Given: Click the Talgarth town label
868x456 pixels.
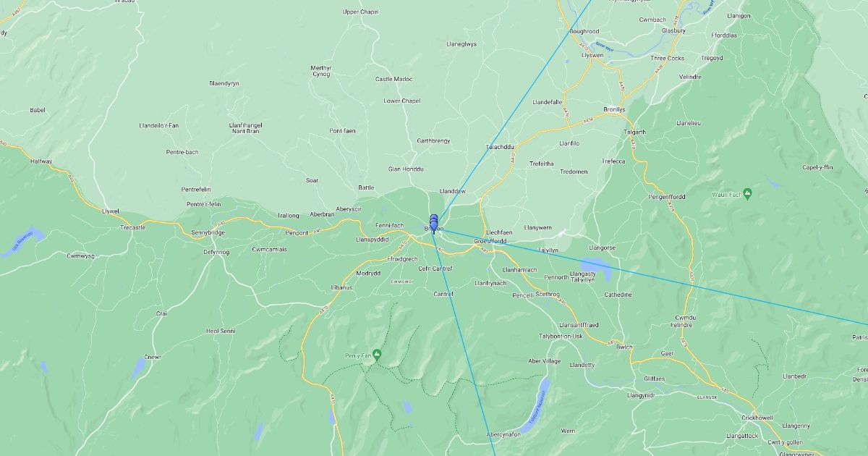Looking at the screenshot, I should point(634,132).
